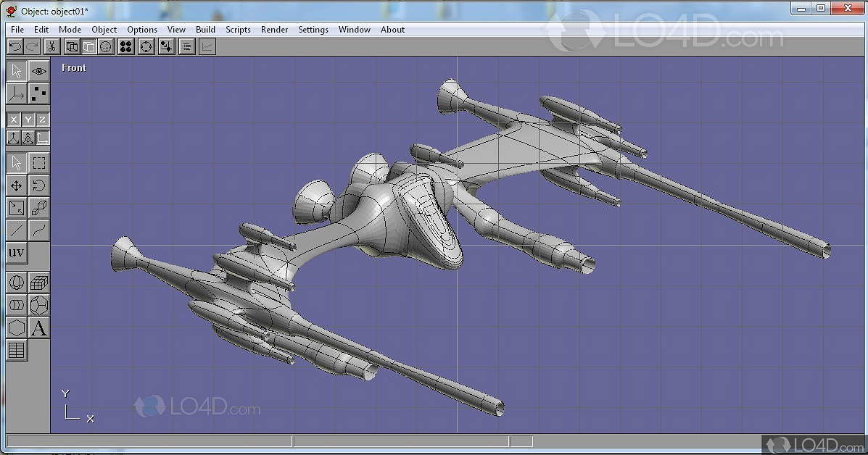Viewport: 868px width, 455px height.
Task: Choose the Curve spline drawing tool
Action: [x=38, y=230]
